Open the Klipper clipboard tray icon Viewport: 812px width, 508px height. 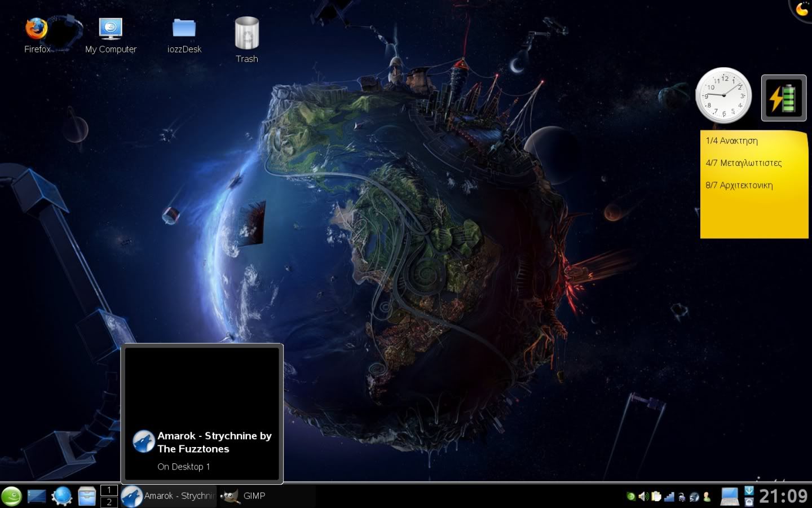(x=656, y=497)
